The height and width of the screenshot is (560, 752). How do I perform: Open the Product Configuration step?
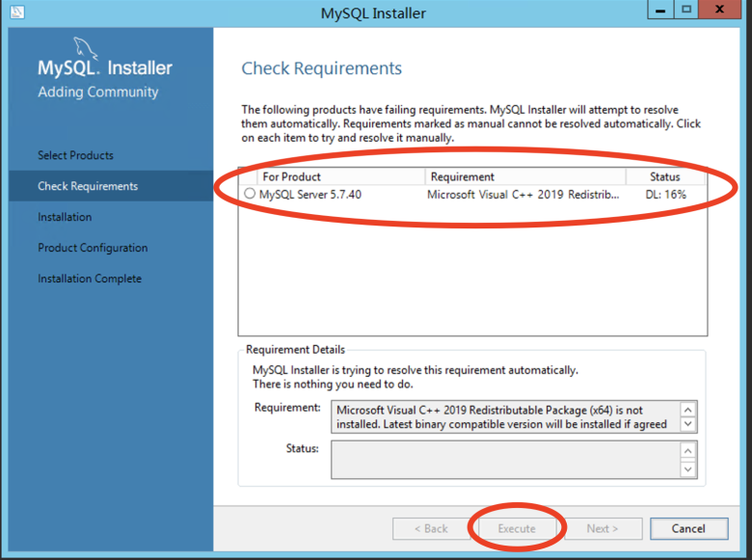(93, 248)
